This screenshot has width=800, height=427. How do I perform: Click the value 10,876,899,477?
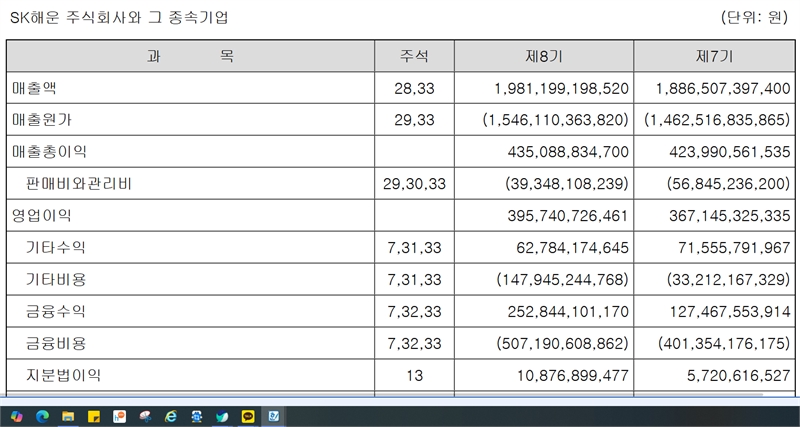point(572,376)
